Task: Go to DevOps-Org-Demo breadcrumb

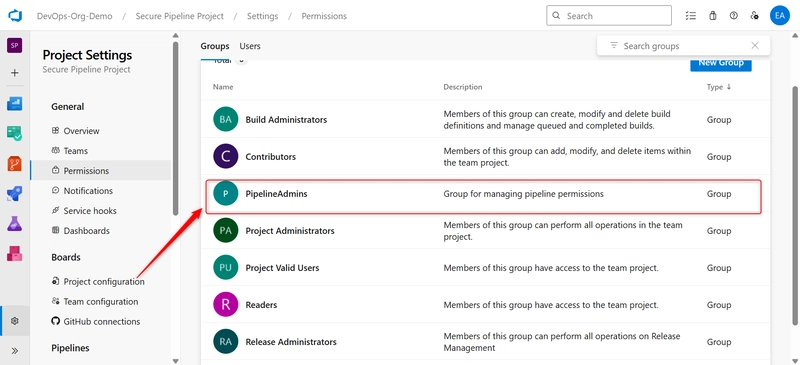Action: coord(74,16)
